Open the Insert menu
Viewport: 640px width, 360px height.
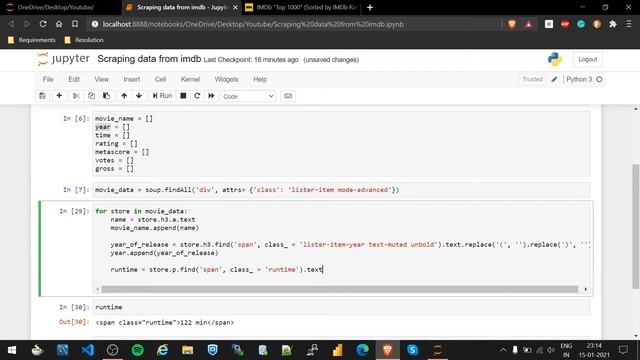(x=131, y=79)
